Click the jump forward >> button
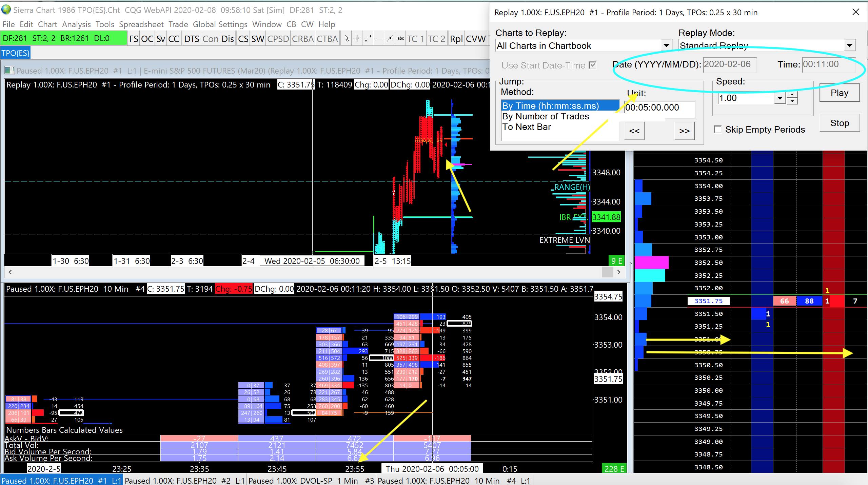 [x=684, y=131]
